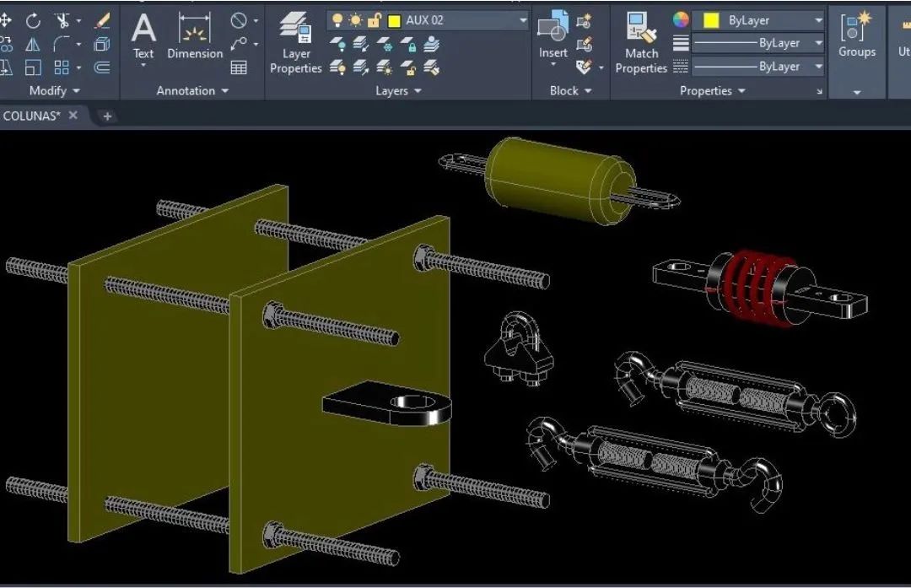Click the layer Isolate icon
The height and width of the screenshot is (588, 911).
coord(361,44)
